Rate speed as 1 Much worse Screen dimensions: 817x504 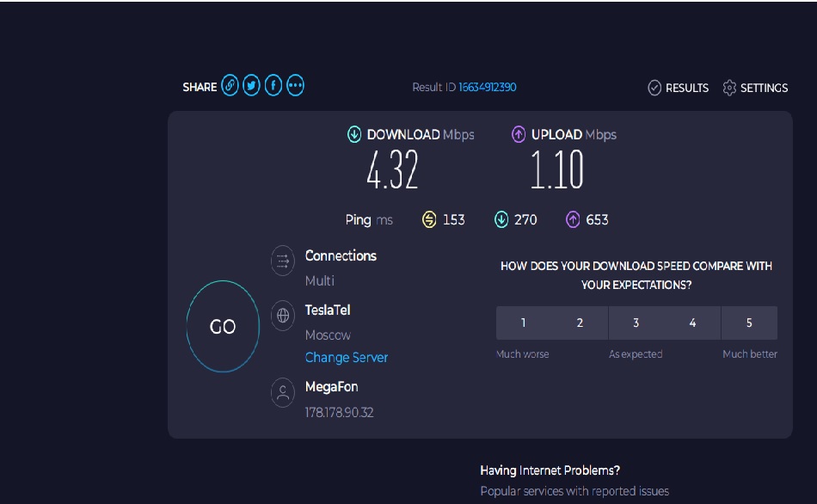pyautogui.click(x=524, y=323)
